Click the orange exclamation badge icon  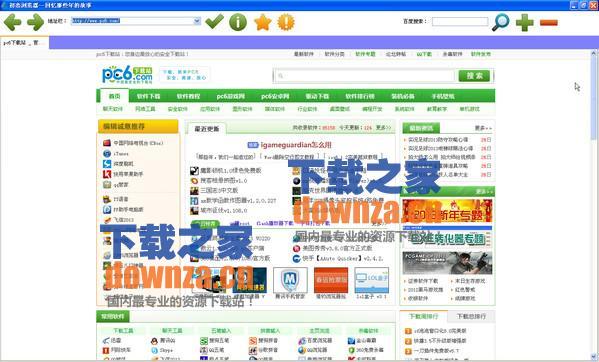point(286,22)
